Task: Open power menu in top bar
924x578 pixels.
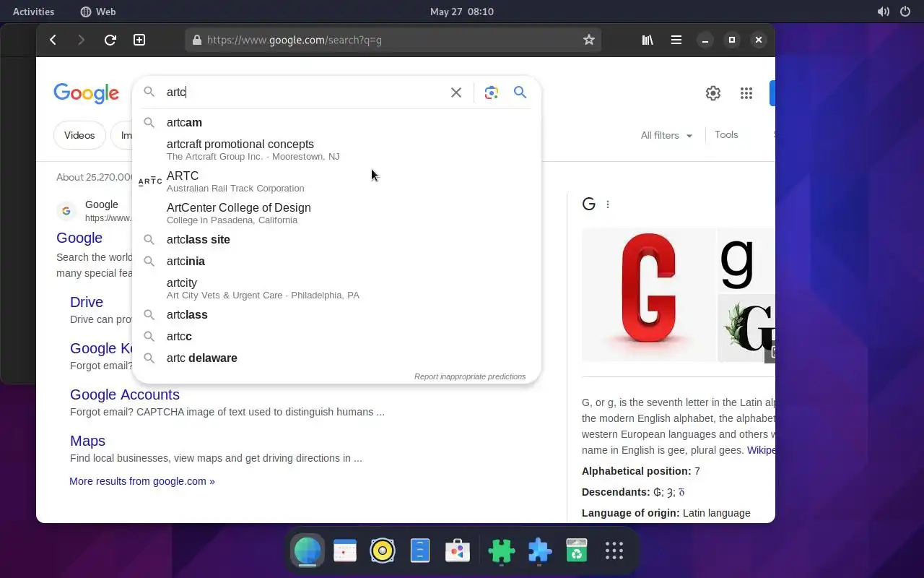Action: click(905, 12)
